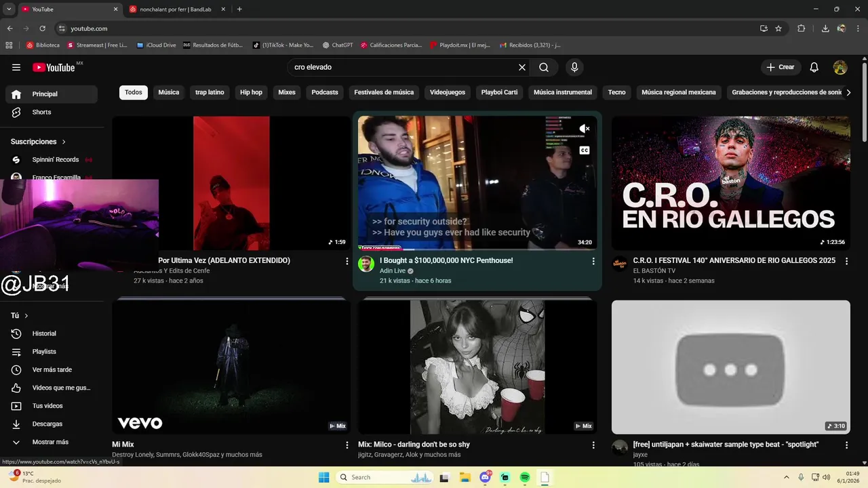Select the Música filter chip
Screen dimensions: 868x488
point(169,92)
